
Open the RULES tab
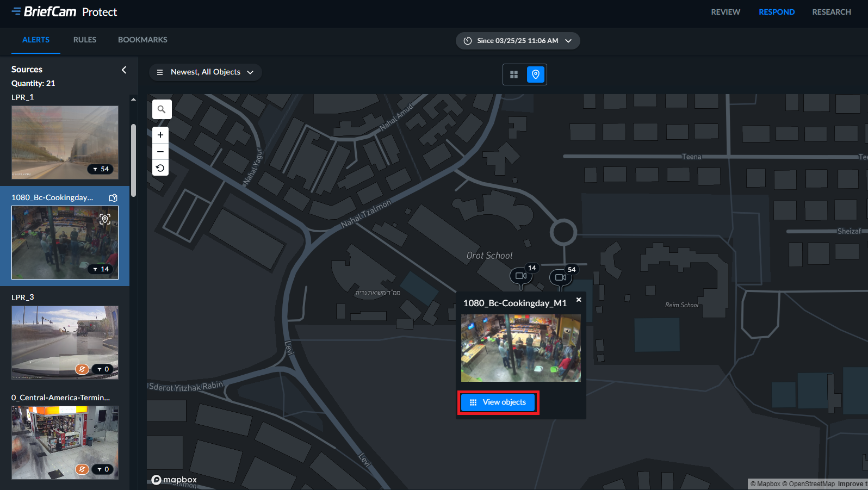click(85, 40)
